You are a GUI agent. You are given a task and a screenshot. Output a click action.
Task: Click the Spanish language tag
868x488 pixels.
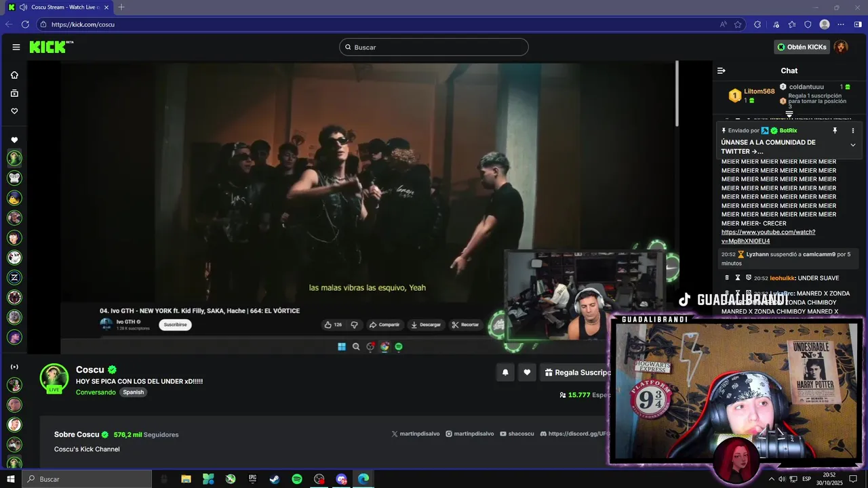point(134,392)
